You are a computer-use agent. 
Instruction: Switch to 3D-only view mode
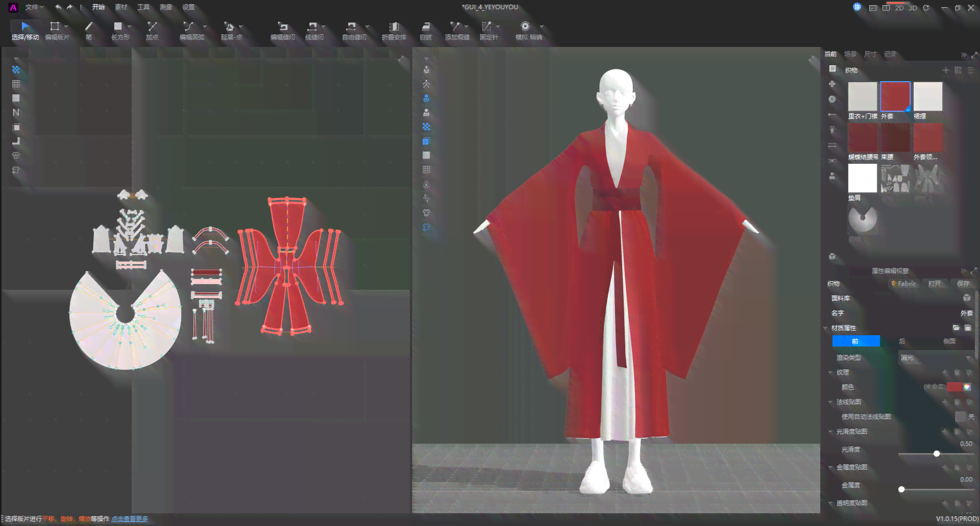(913, 8)
